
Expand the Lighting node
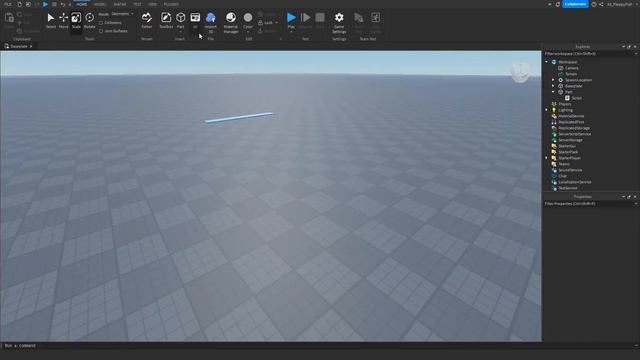point(547,110)
